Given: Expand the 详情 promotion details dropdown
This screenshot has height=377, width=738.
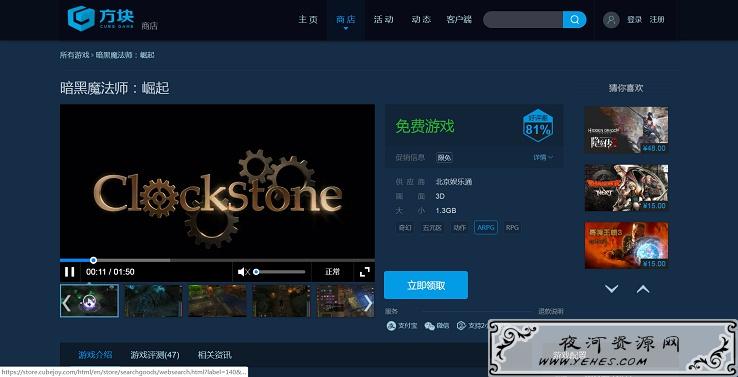Looking at the screenshot, I should point(543,157).
